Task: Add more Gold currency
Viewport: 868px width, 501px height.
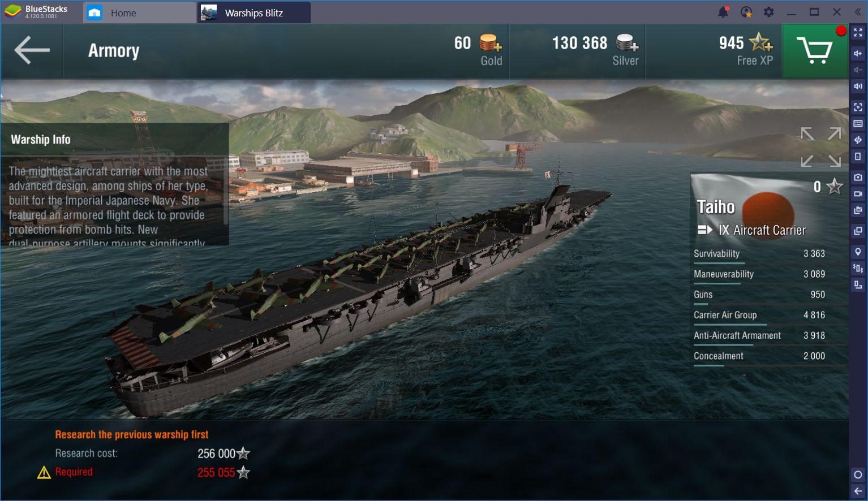Action: point(491,42)
